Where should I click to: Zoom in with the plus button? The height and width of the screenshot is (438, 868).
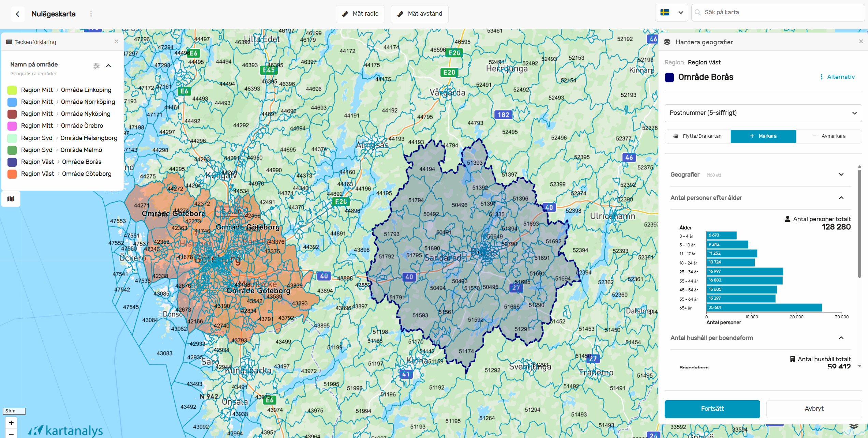pos(11,423)
